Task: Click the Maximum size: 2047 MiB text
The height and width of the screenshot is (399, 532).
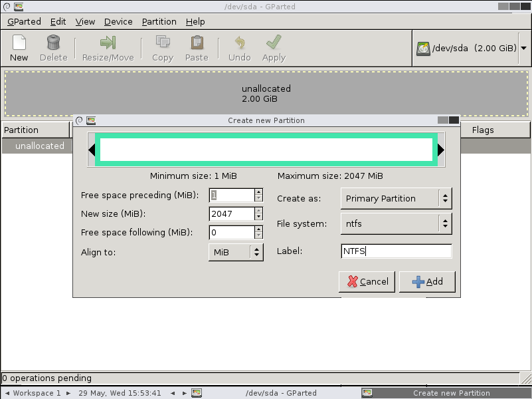Action: click(x=330, y=176)
